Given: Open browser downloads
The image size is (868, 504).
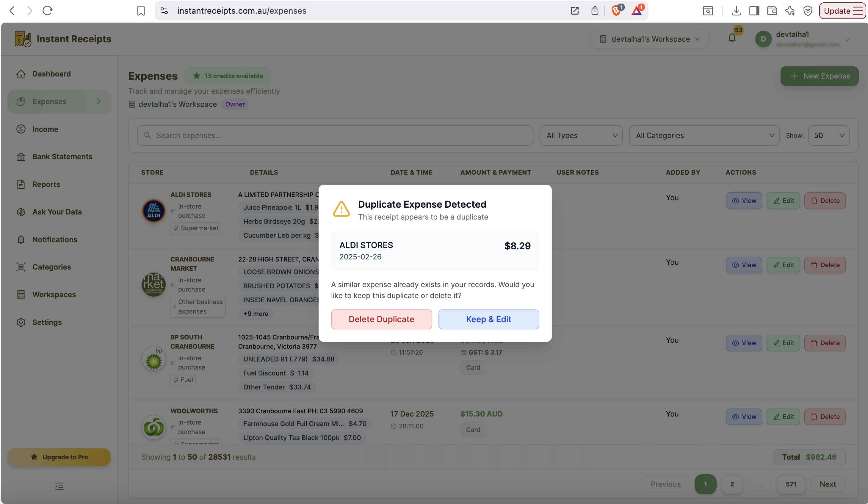Looking at the screenshot, I should pyautogui.click(x=736, y=11).
